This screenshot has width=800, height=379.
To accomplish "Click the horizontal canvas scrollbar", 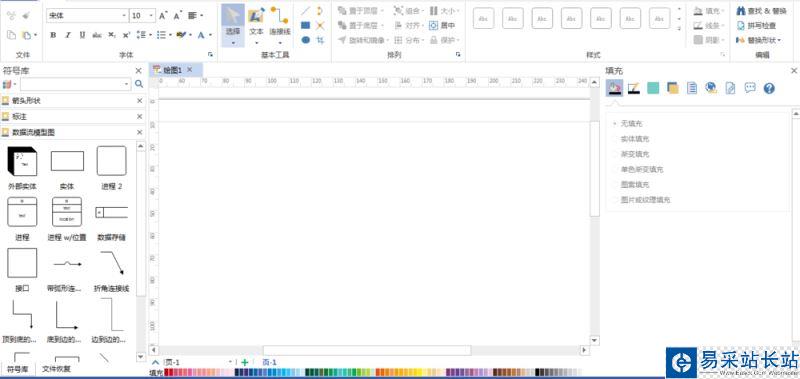I will coord(367,350).
